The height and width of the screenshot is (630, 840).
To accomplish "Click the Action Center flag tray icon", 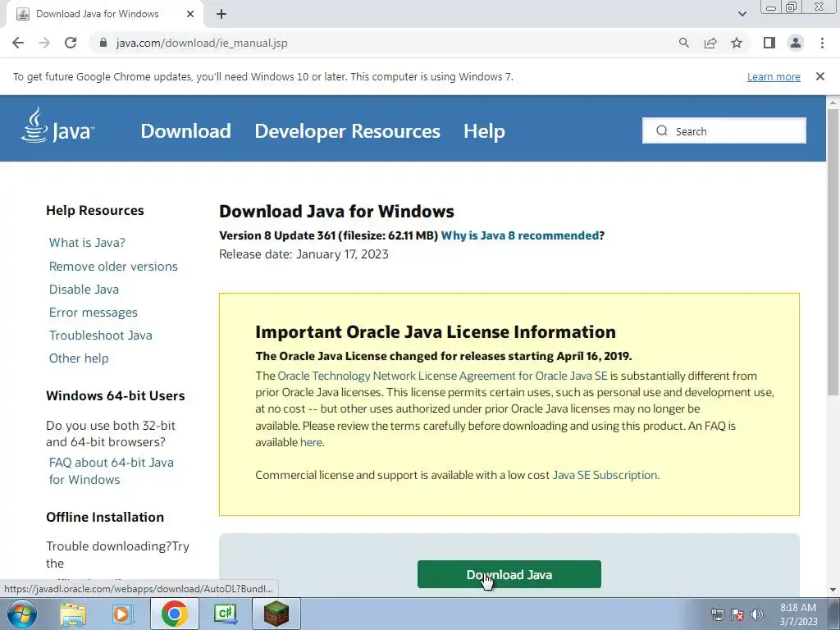I will click(x=737, y=615).
